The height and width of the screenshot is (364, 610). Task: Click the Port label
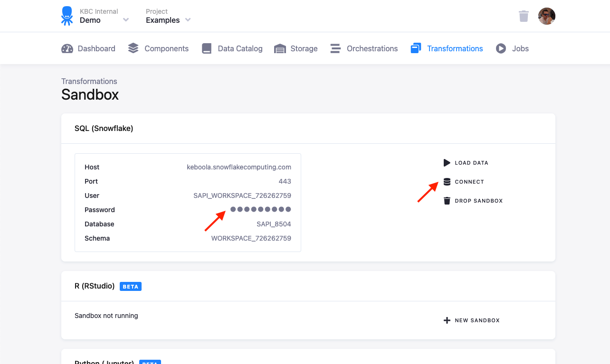pos(91,181)
